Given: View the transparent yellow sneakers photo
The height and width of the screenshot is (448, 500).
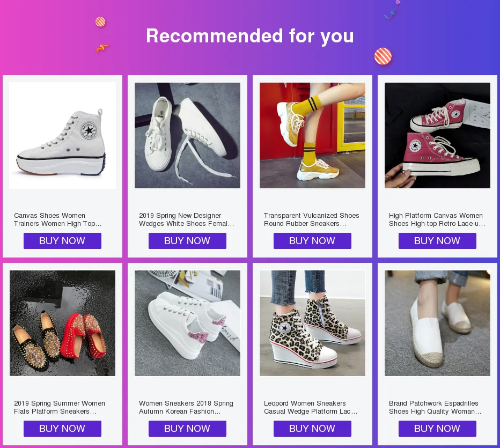Looking at the screenshot, I should coord(312,135).
